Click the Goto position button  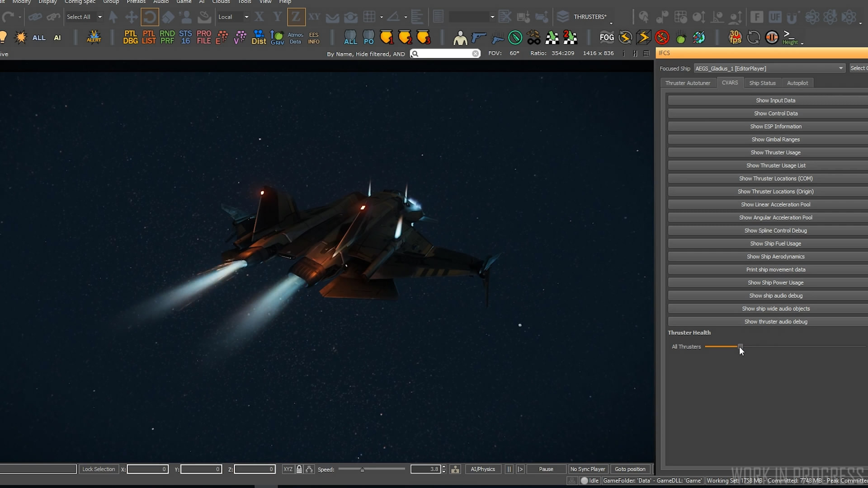pos(630,469)
